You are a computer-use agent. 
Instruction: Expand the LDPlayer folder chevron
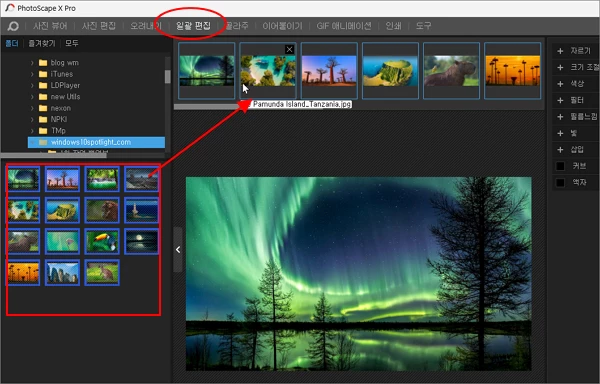point(32,86)
